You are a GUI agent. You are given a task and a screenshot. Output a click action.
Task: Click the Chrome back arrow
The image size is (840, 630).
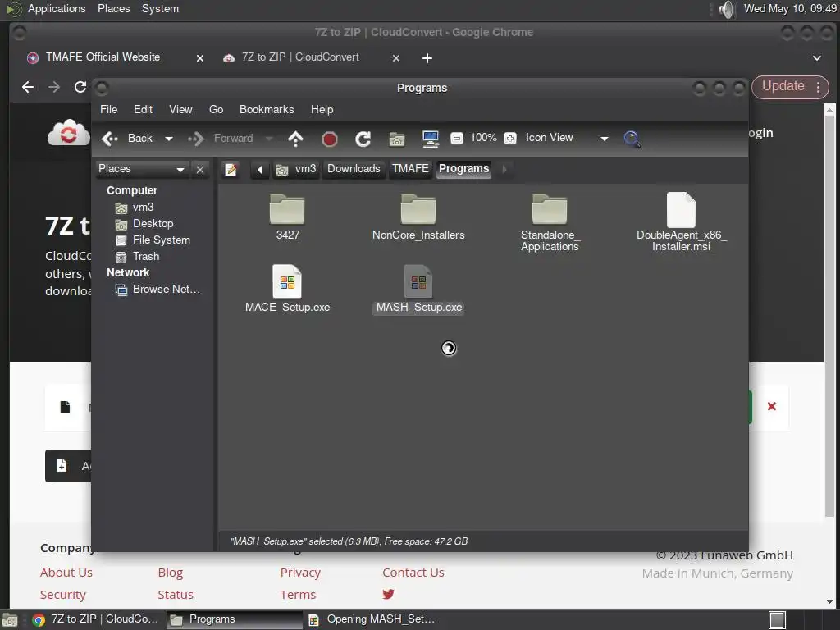(28, 87)
